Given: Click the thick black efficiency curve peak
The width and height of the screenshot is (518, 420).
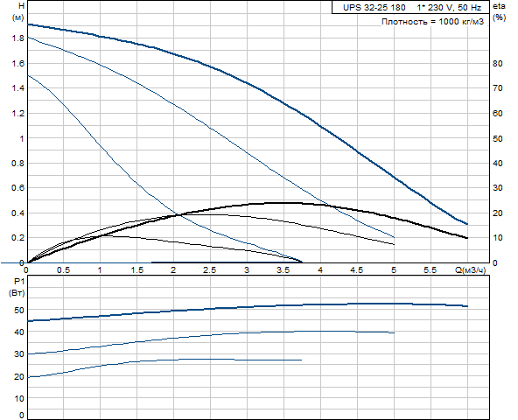Looking at the screenshot, I should (x=283, y=203).
